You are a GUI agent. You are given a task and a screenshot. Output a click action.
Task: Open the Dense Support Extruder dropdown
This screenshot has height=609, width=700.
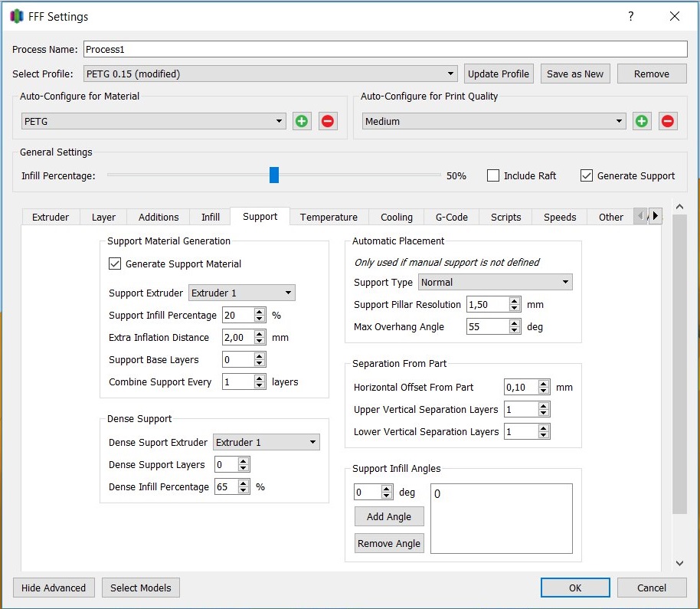(266, 442)
